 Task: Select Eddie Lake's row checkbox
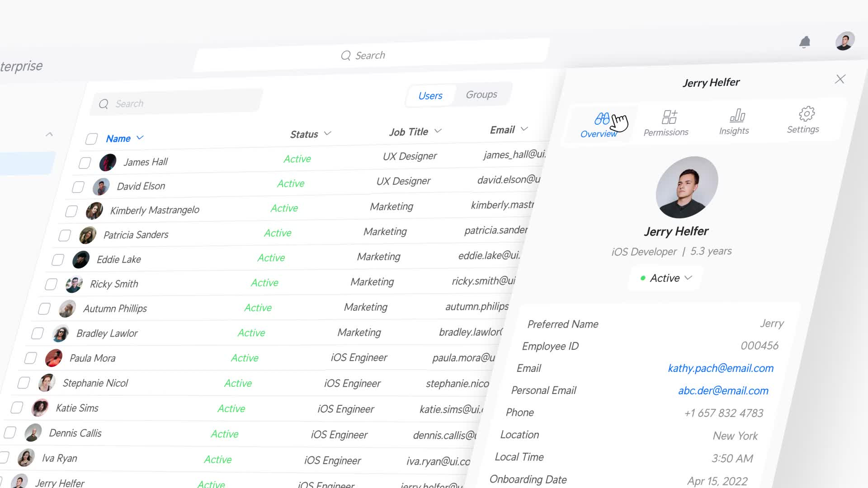pyautogui.click(x=58, y=260)
